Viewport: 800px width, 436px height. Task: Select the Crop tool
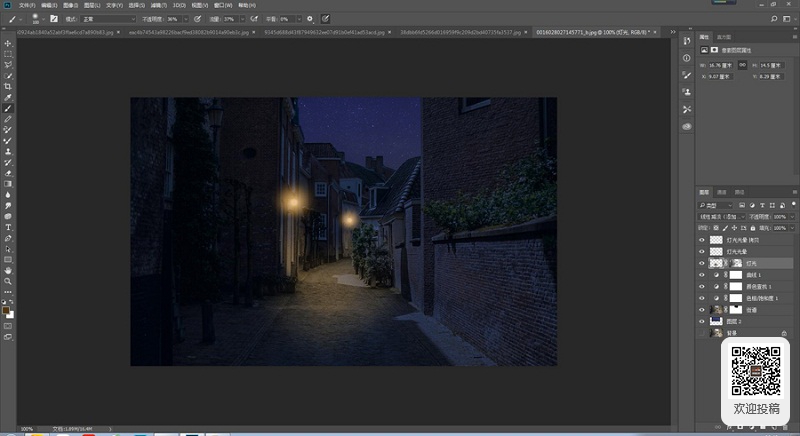8,87
